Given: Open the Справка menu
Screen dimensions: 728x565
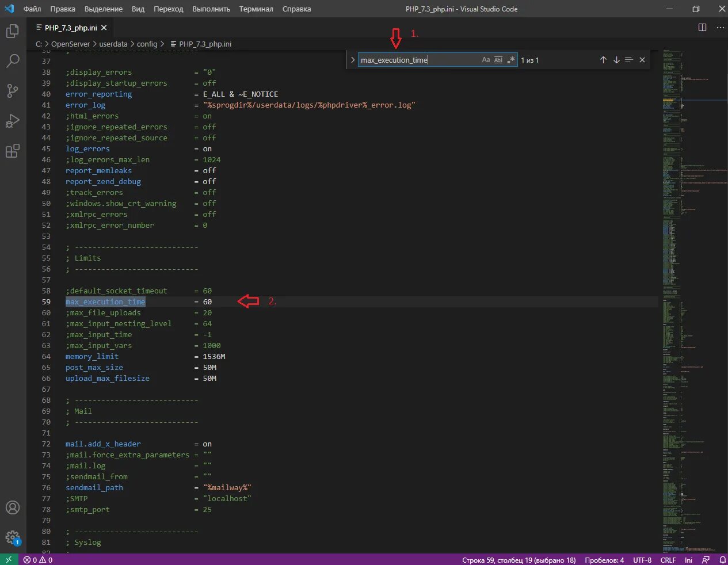Looking at the screenshot, I should [296, 9].
